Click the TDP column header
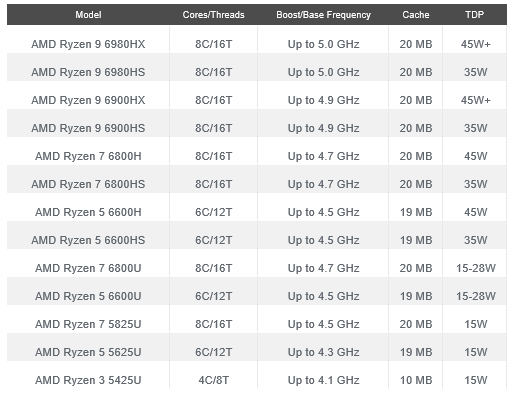 pos(475,15)
